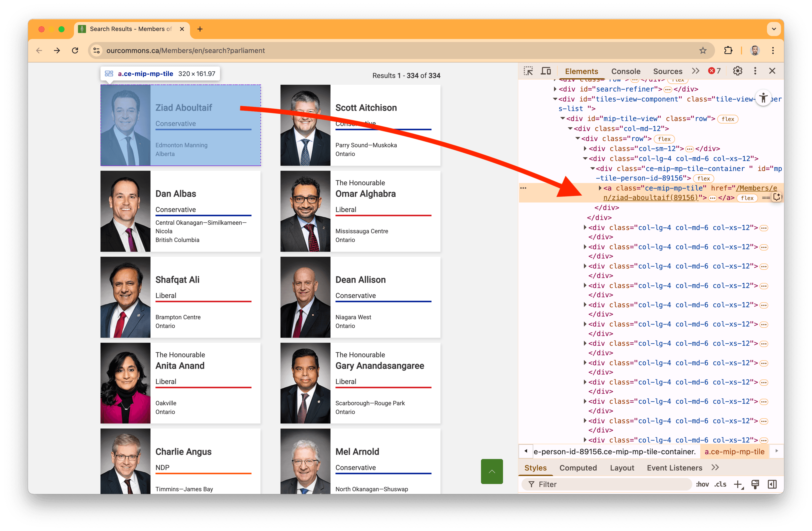Viewport: 812px width, 531px height.
Task: Open the Extensions puzzle icon
Action: [728, 50]
